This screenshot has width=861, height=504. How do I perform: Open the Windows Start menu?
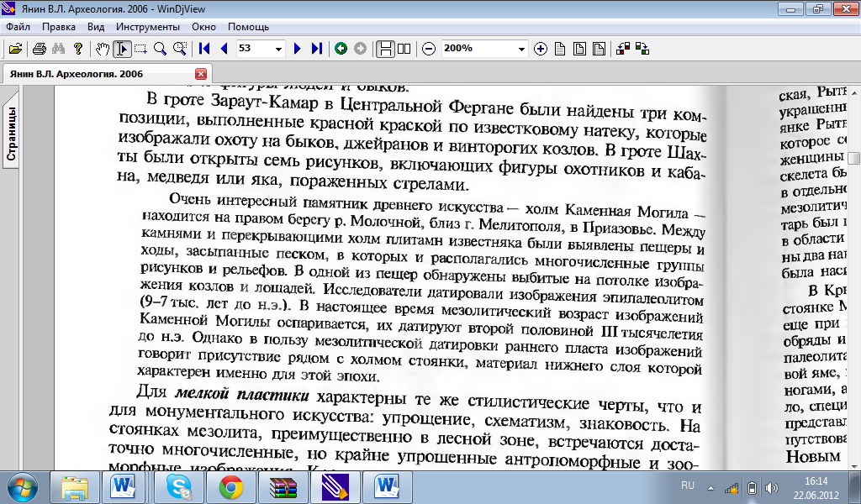click(x=23, y=487)
